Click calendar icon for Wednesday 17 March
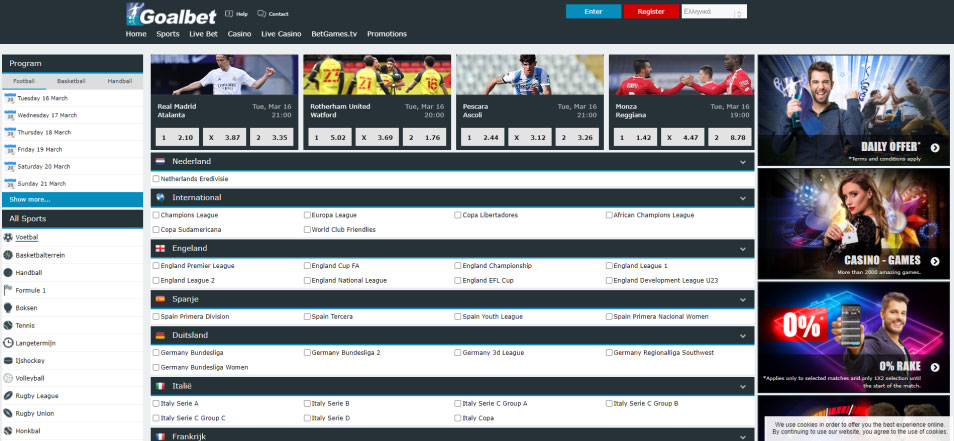Screen dimensions: 954x441 (x=9, y=115)
